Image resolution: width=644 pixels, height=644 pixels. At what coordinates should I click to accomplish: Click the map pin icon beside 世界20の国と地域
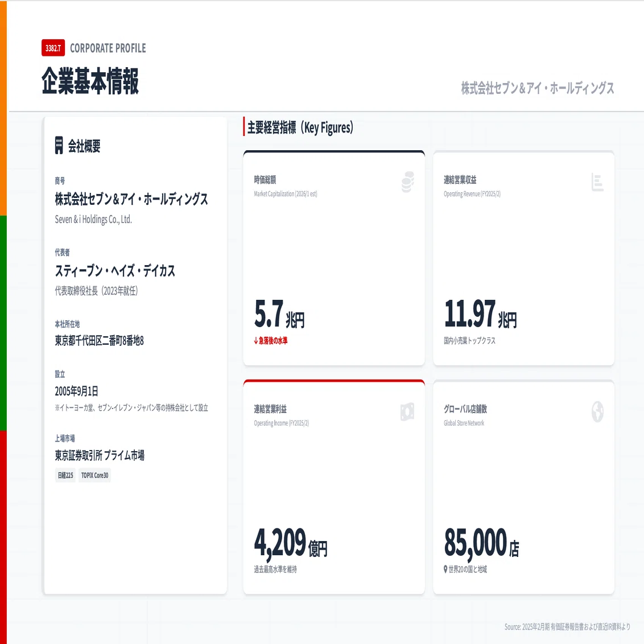(x=445, y=569)
